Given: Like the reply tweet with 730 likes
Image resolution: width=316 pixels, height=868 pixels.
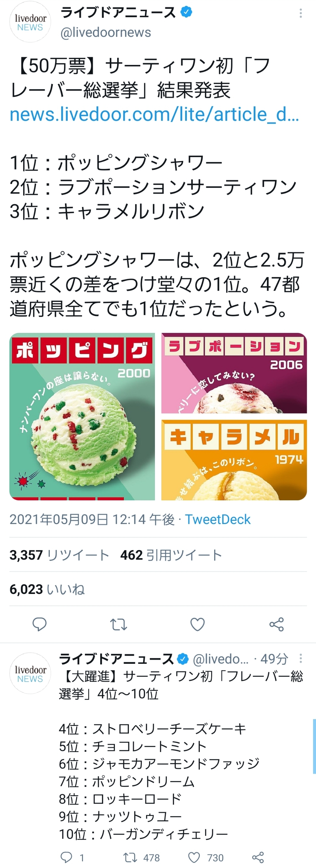Looking at the screenshot, I should click(x=206, y=857).
